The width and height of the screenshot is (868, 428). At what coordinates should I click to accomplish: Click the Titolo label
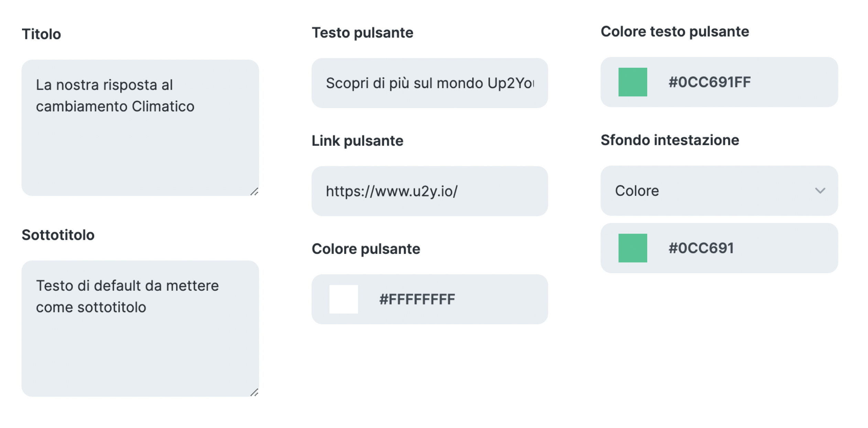(41, 34)
